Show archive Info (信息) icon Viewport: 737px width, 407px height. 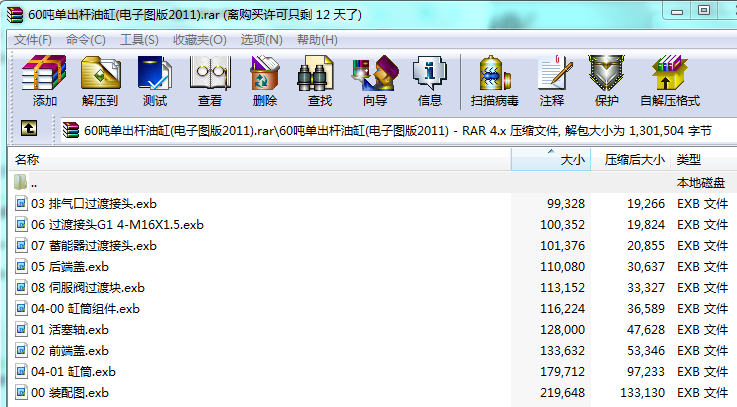(x=430, y=80)
